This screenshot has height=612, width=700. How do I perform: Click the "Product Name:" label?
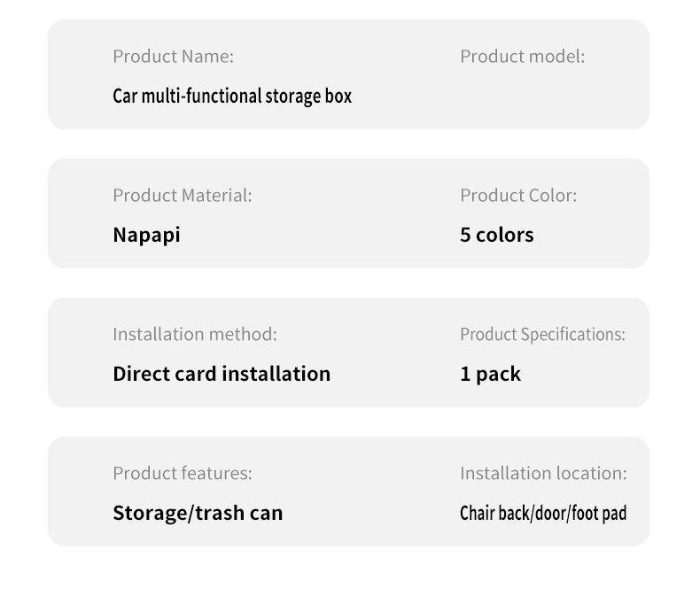(173, 57)
